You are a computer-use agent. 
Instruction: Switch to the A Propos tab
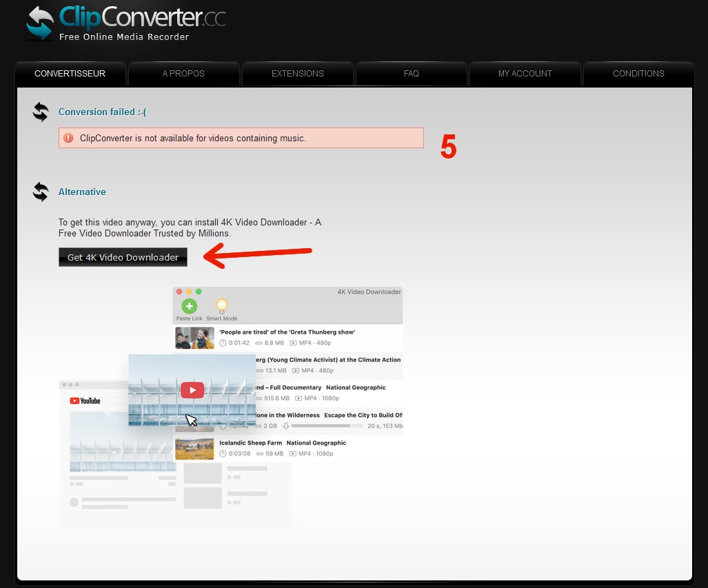tap(184, 74)
